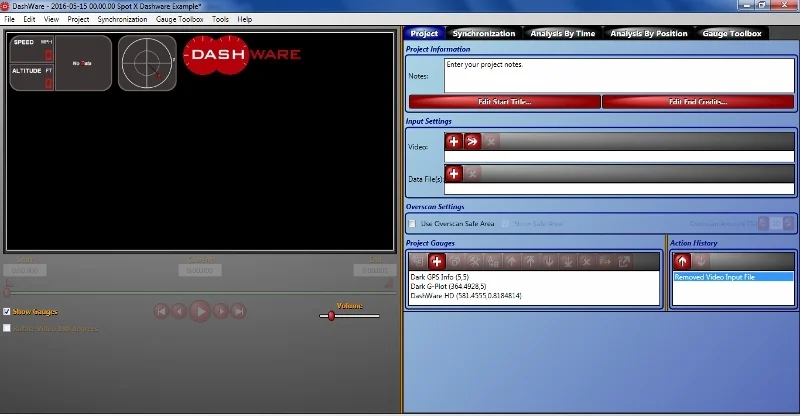800x416 pixels.
Task: Click the Data File(s) list field
Action: click(x=619, y=189)
